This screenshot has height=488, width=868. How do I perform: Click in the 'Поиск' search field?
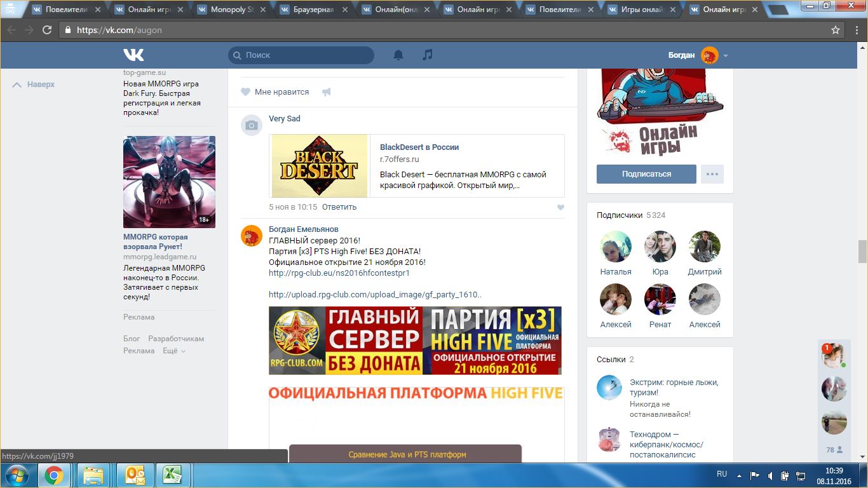click(301, 55)
